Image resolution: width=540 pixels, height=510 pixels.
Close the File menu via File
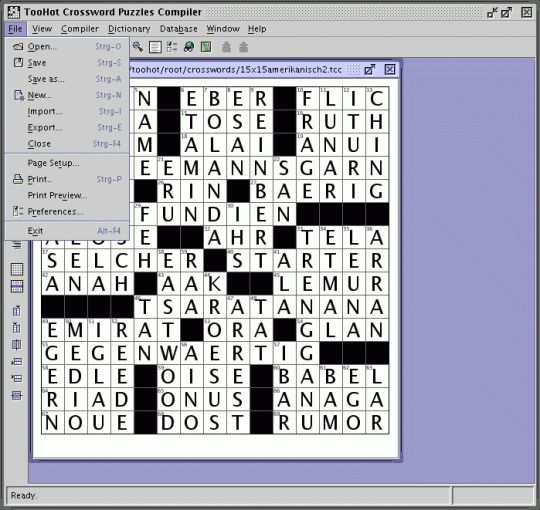[x=15, y=29]
